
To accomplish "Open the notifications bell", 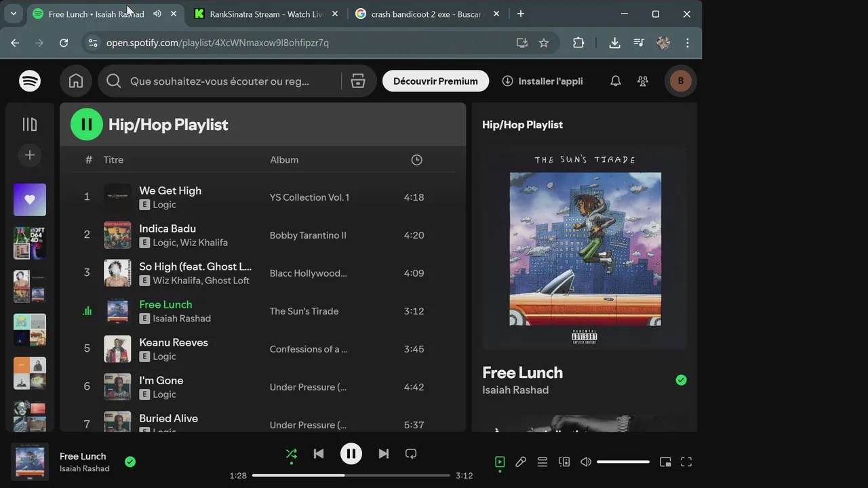I will pyautogui.click(x=616, y=81).
